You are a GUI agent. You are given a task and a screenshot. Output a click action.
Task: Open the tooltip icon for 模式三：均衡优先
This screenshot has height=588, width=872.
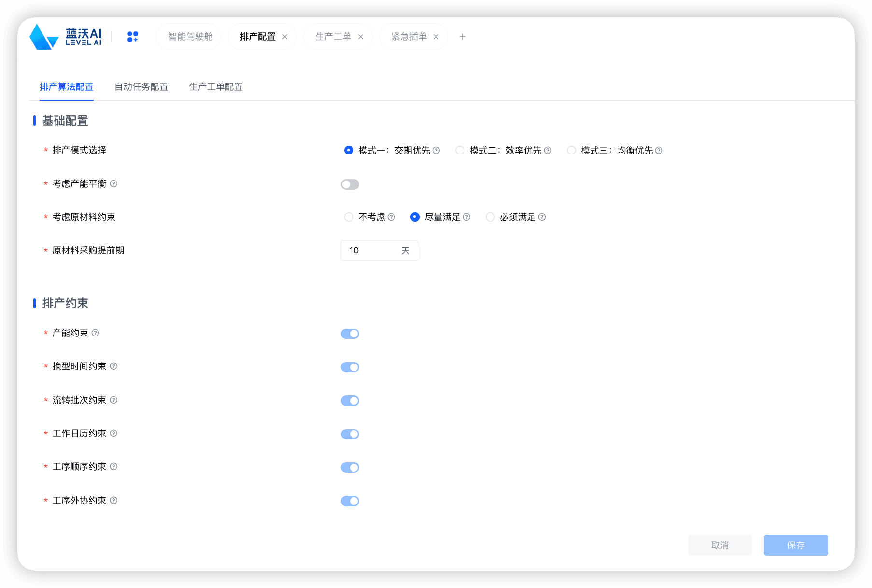[x=660, y=150]
